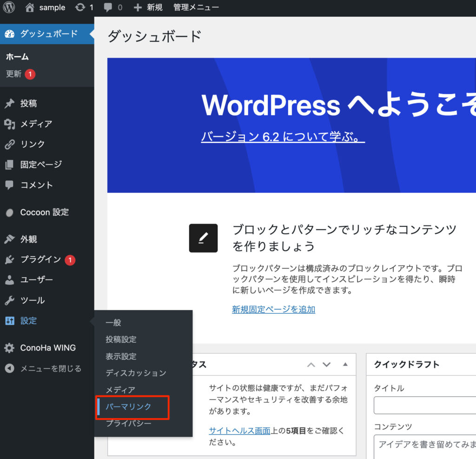Click the red badge next to プラグイン
The width and height of the screenshot is (476, 459).
tap(70, 259)
